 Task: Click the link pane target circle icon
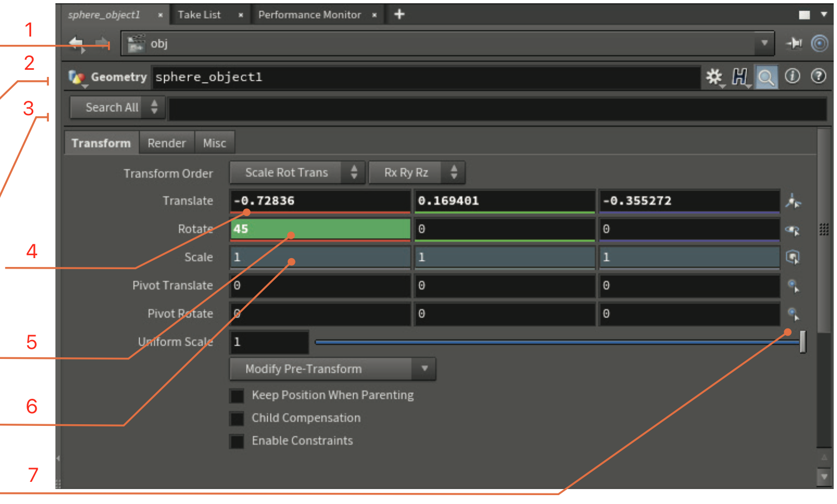820,43
